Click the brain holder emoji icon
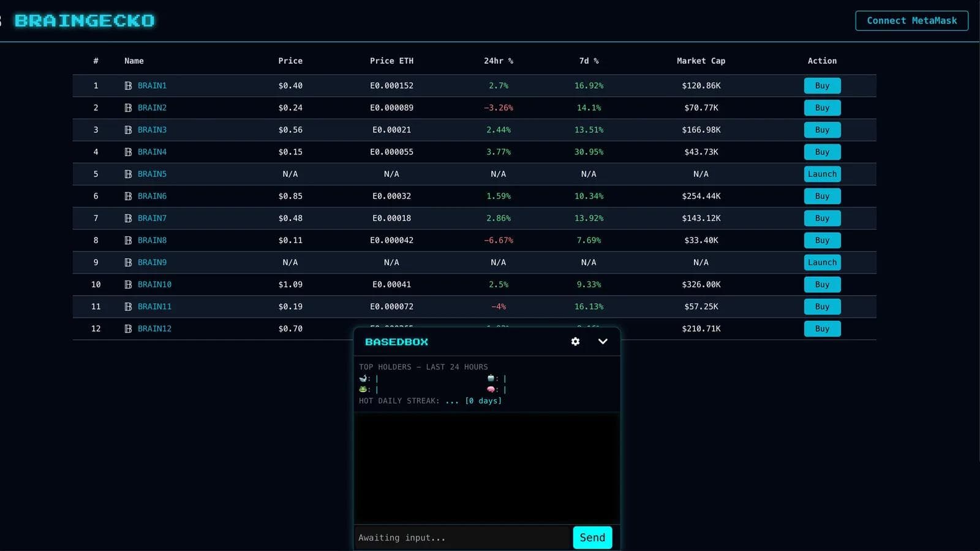This screenshot has height=551, width=980. [x=491, y=389]
